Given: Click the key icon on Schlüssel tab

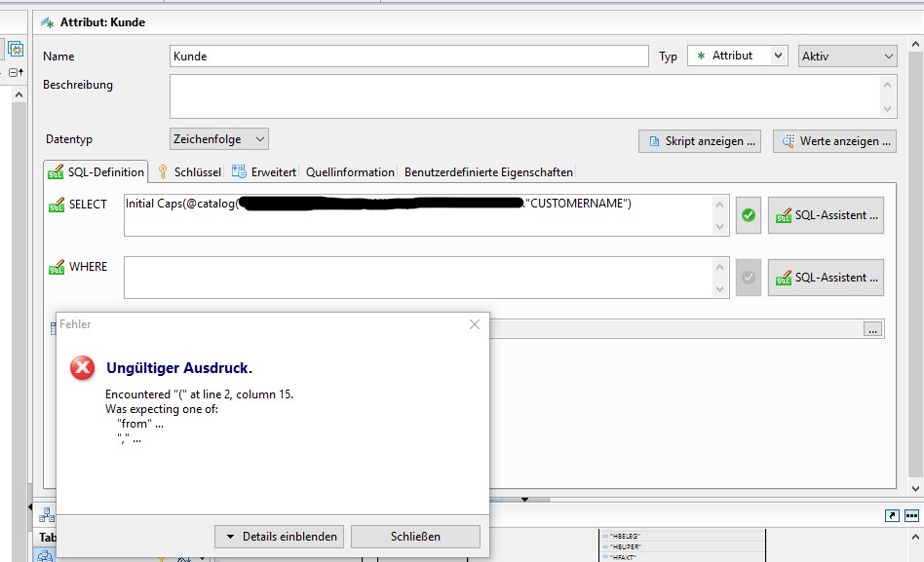Looking at the screenshot, I should [163, 171].
